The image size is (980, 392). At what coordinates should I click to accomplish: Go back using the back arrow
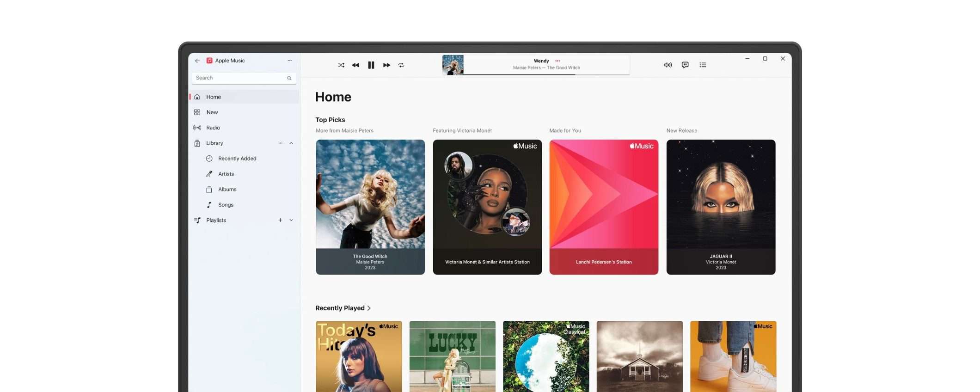click(197, 61)
